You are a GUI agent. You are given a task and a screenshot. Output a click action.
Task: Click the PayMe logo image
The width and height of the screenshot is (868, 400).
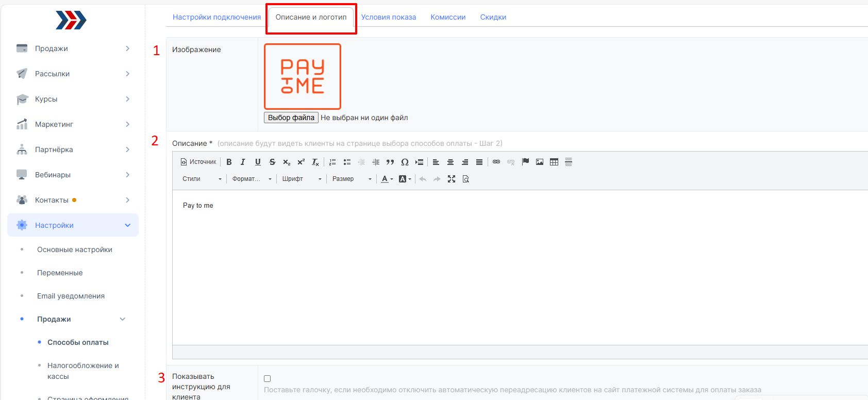[303, 76]
